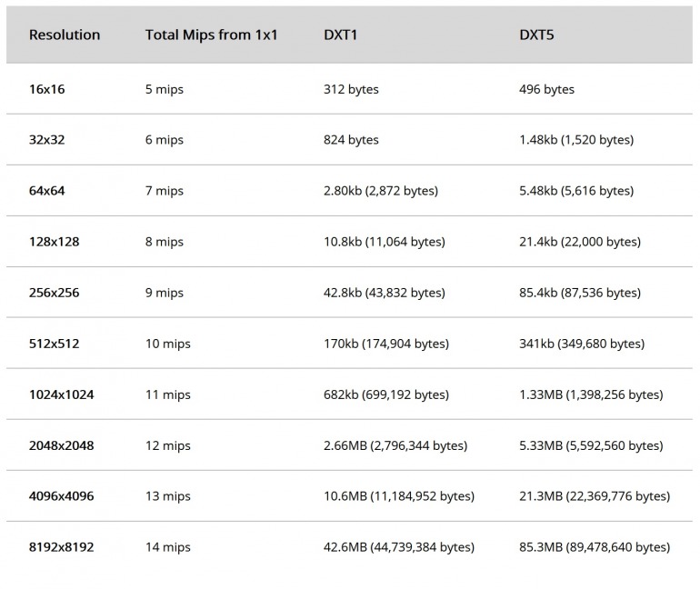Select the 128x128 resolution cell
This screenshot has height=589, width=700.
coord(54,242)
